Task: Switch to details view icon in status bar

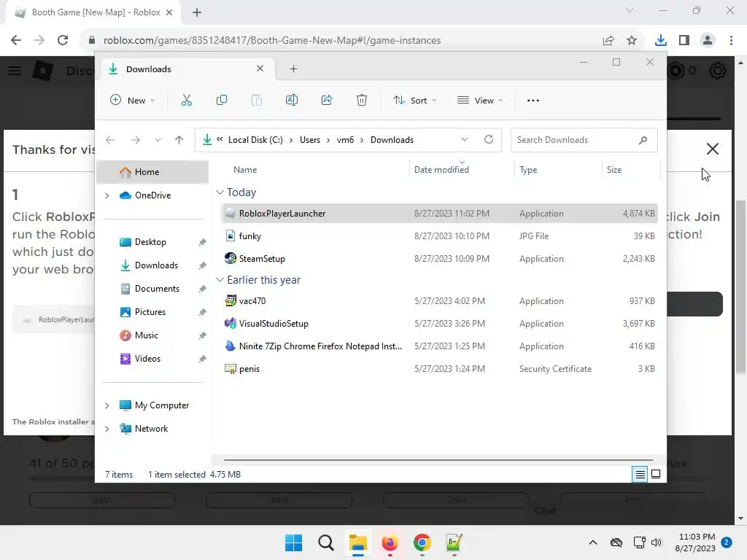Action: coord(640,474)
